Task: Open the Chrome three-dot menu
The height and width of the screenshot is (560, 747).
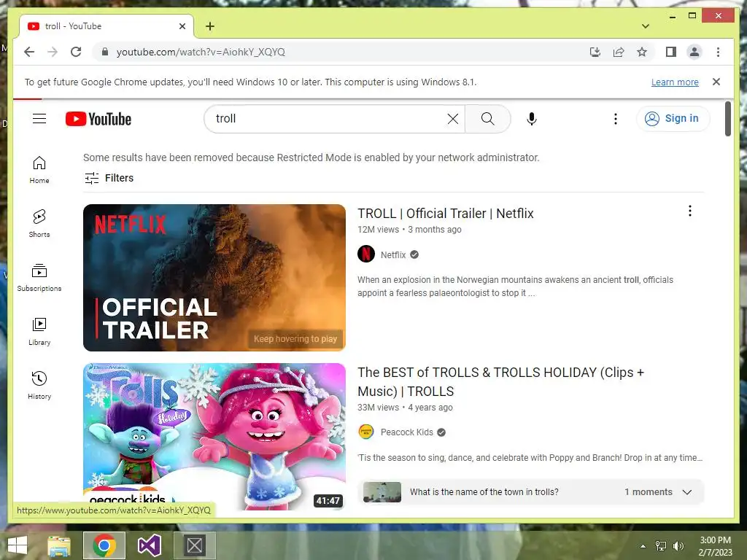Action: point(718,52)
